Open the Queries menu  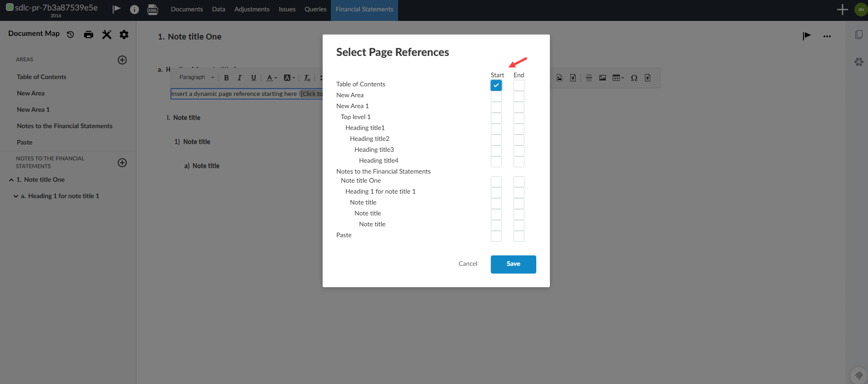coord(315,10)
